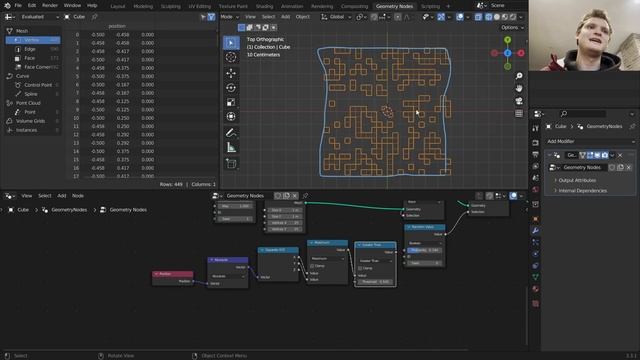
Task: Select the Transform tool in viewport
Action: pyautogui.click(x=231, y=117)
